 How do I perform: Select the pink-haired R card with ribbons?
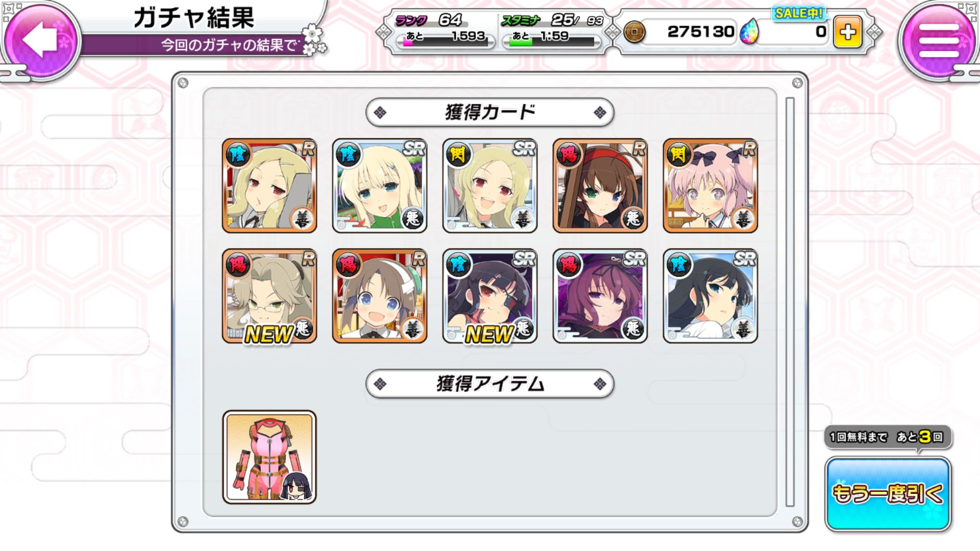[x=710, y=186]
